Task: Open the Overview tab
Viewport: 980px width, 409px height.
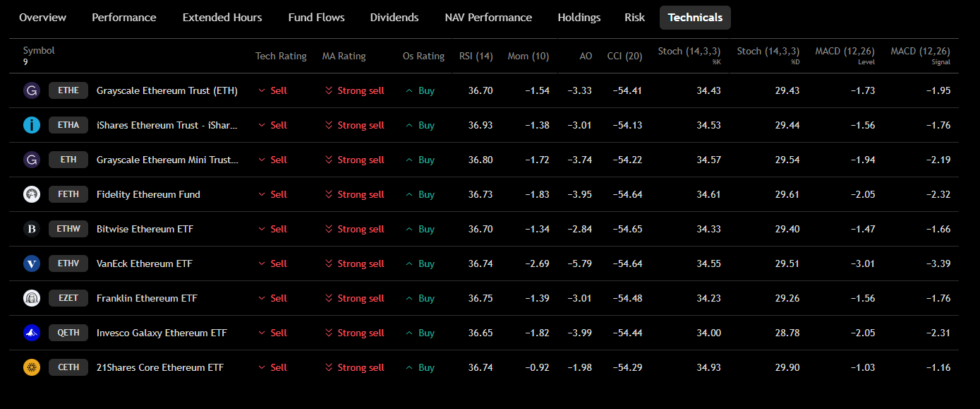Action: [x=42, y=18]
